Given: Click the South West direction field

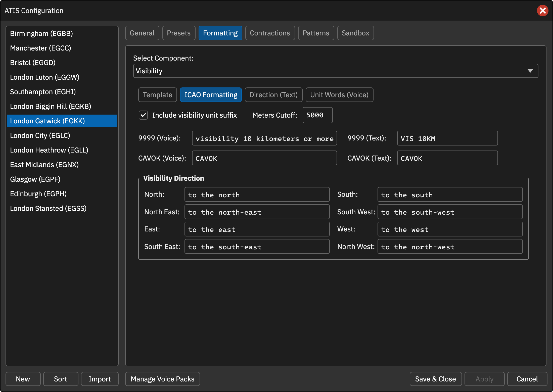Looking at the screenshot, I should tap(450, 212).
